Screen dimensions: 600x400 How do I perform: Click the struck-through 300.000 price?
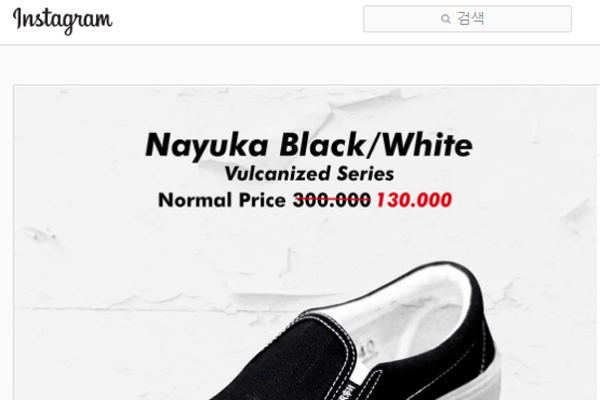point(332,200)
